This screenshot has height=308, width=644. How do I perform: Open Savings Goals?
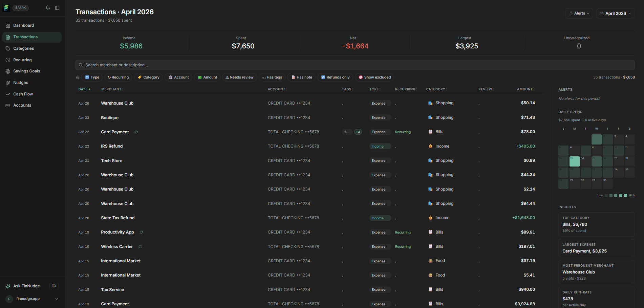(32, 71)
